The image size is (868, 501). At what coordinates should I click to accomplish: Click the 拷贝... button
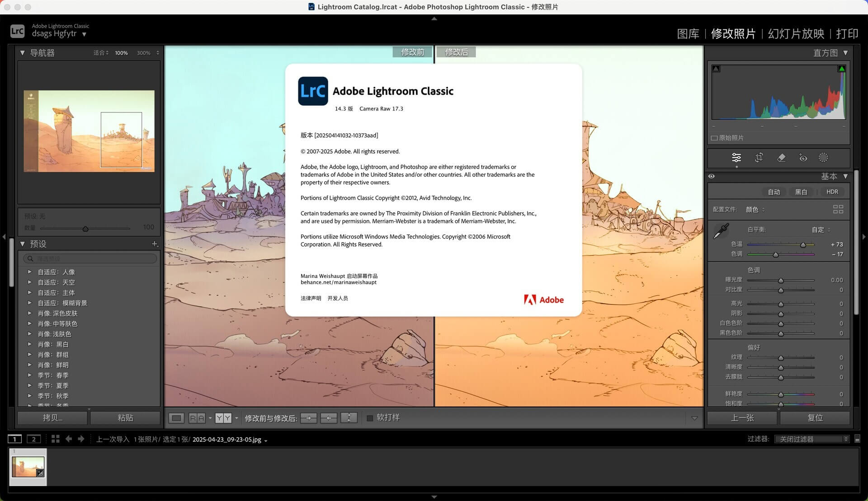[x=52, y=418]
